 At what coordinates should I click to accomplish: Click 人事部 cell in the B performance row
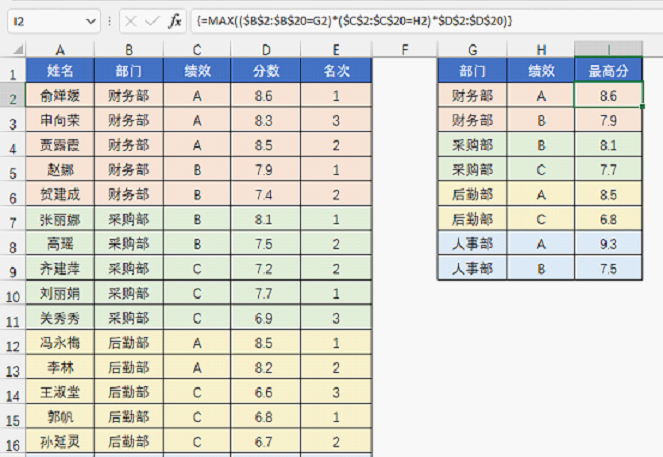coord(472,268)
